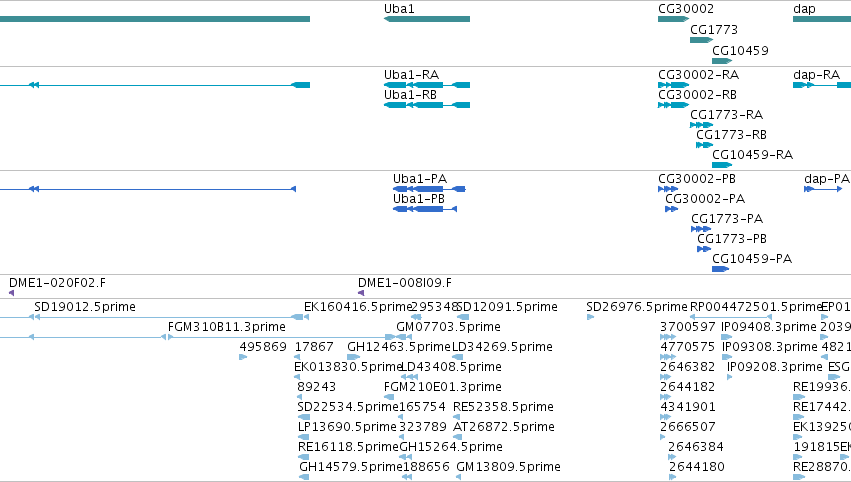Click the Uba1-PA protein label
The height and width of the screenshot is (482, 851).
click(x=420, y=179)
